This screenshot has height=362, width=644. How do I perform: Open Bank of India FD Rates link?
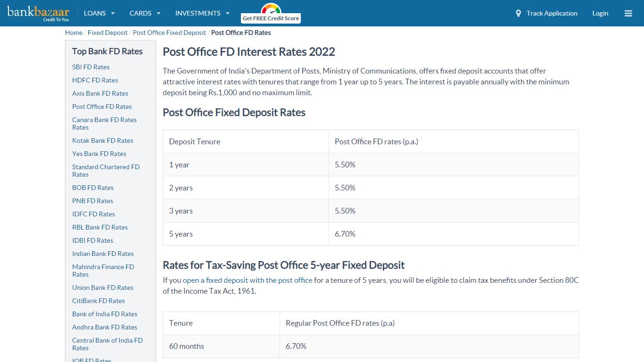coord(105,314)
